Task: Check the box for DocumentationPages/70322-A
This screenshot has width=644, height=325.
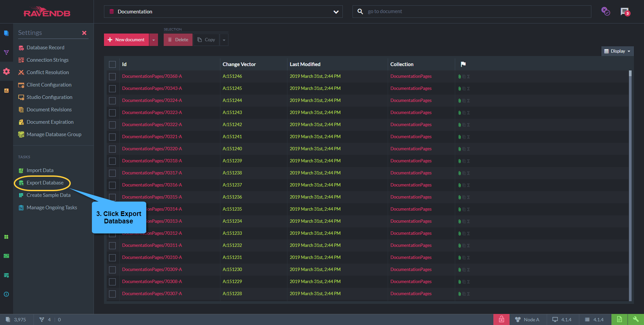Action: pyautogui.click(x=112, y=125)
